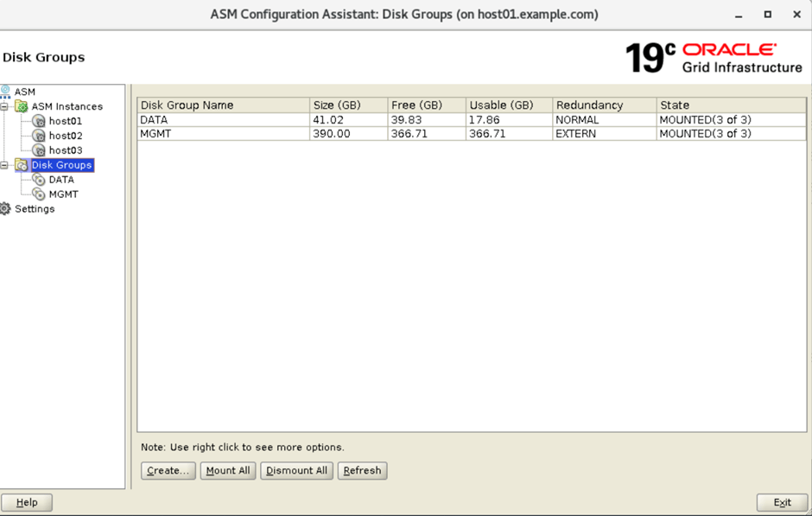Viewport: 812px width, 516px height.
Task: Open the Create disk group dialog
Action: tap(168, 470)
